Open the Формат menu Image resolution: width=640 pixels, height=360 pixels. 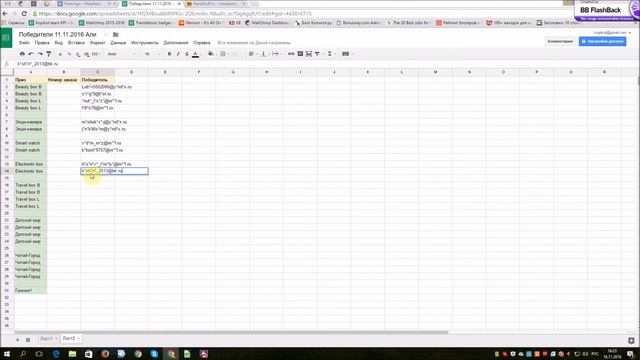click(97, 42)
